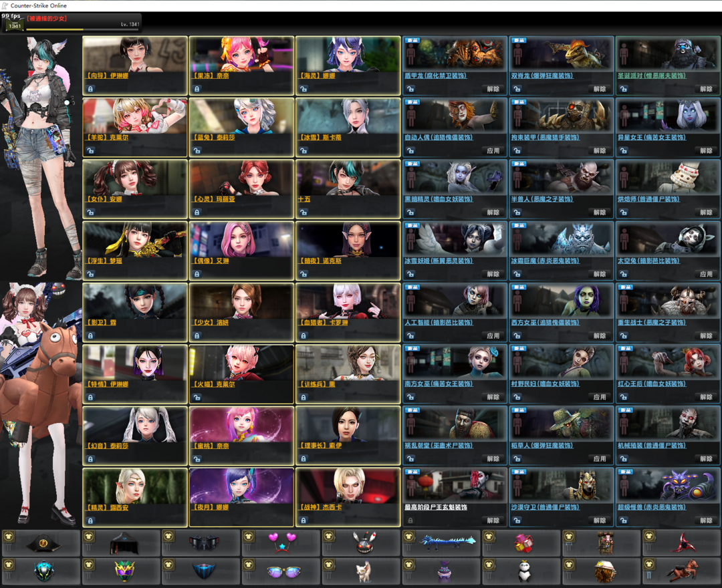Image resolution: width=722 pixels, height=588 pixels.
Task: Open the 【果冻】奈奈 character name link
Action: coord(210,76)
